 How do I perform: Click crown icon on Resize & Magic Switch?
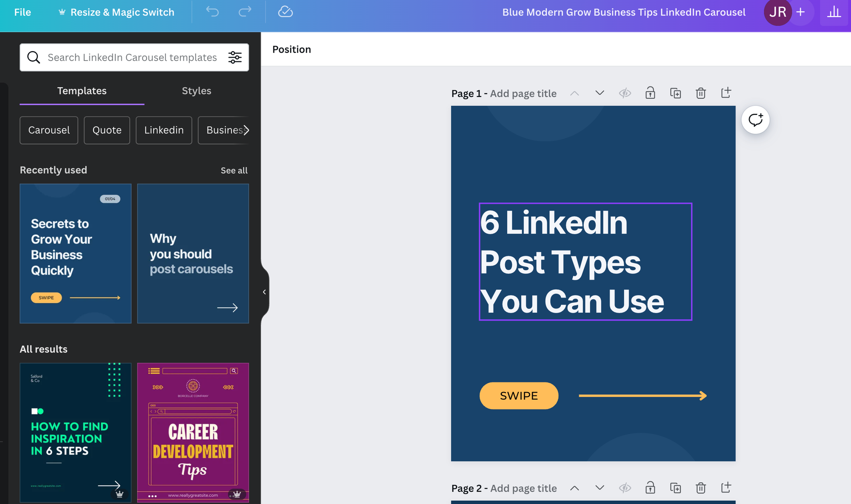coord(62,12)
